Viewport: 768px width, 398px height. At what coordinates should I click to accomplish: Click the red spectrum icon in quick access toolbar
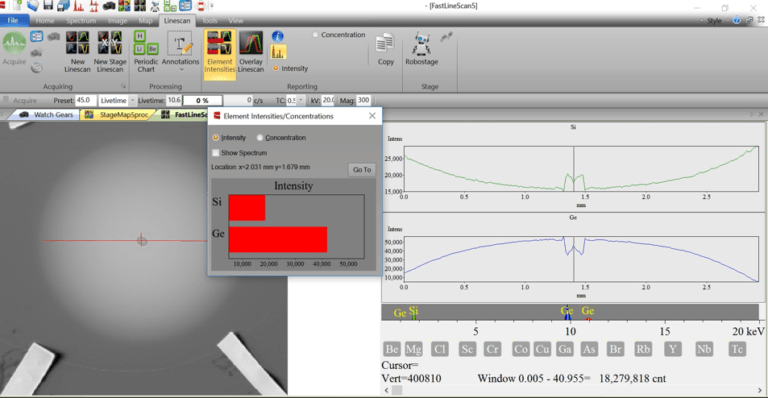(78, 6)
